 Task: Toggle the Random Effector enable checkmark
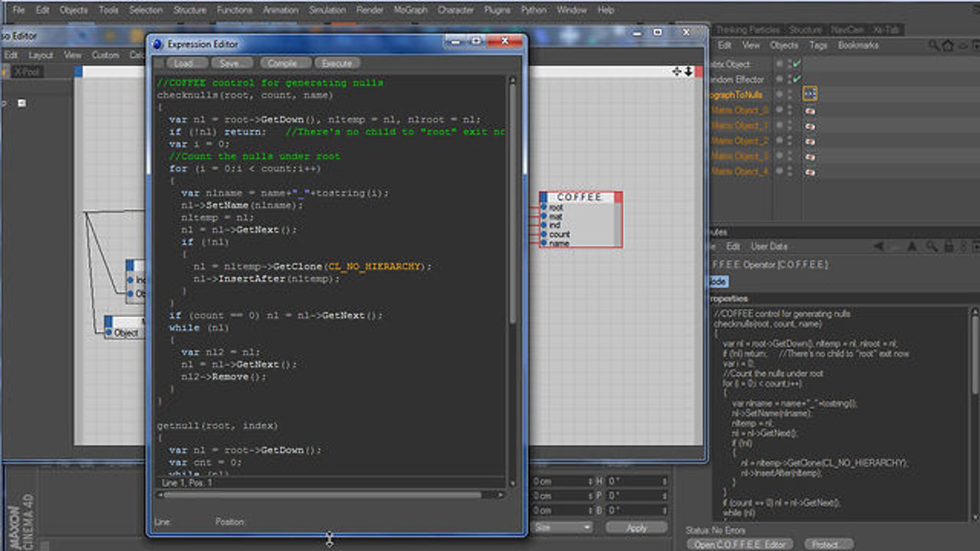797,78
